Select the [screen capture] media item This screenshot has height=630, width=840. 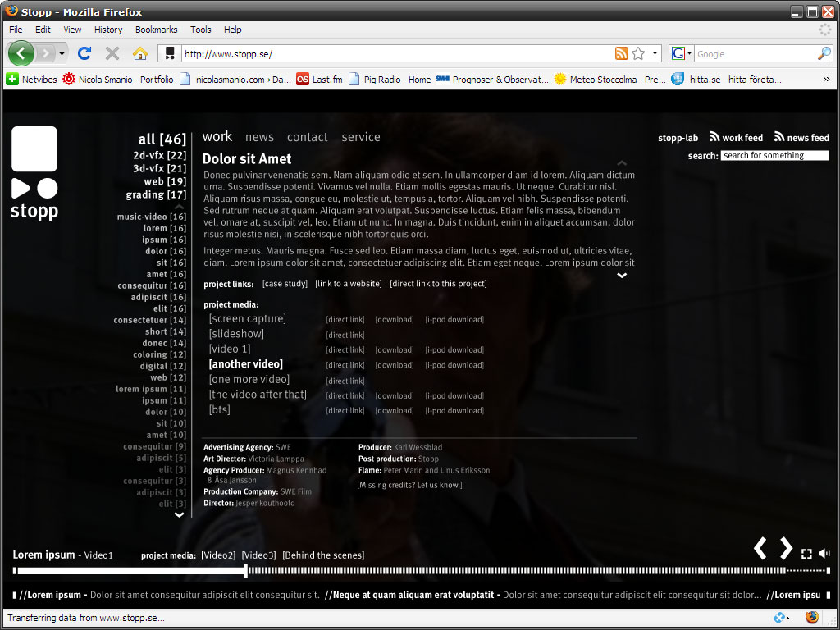click(248, 319)
